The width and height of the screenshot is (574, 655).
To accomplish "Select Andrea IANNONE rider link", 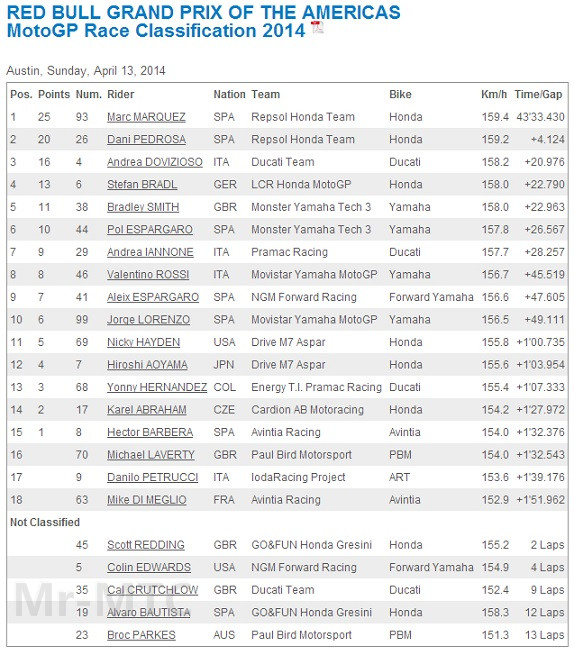I will tap(150, 252).
